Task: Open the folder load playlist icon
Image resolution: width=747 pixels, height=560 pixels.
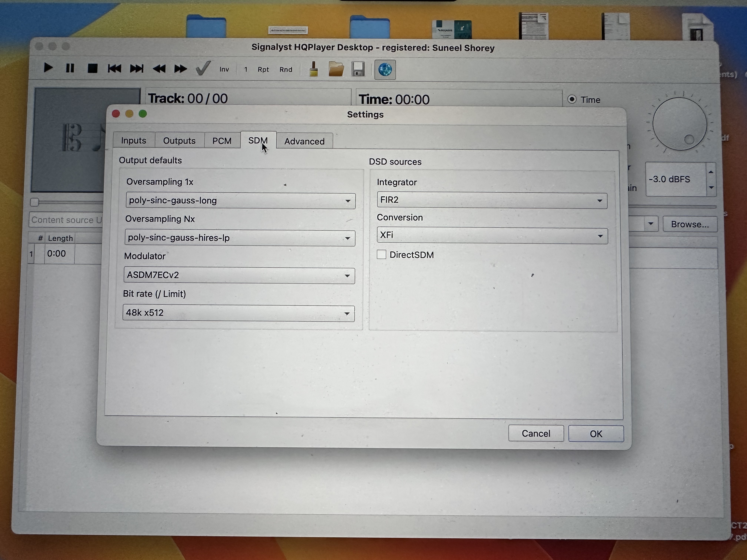Action: point(336,69)
